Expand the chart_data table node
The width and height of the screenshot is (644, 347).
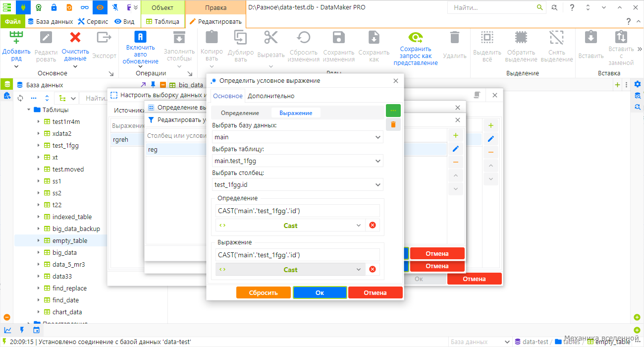pyautogui.click(x=39, y=312)
